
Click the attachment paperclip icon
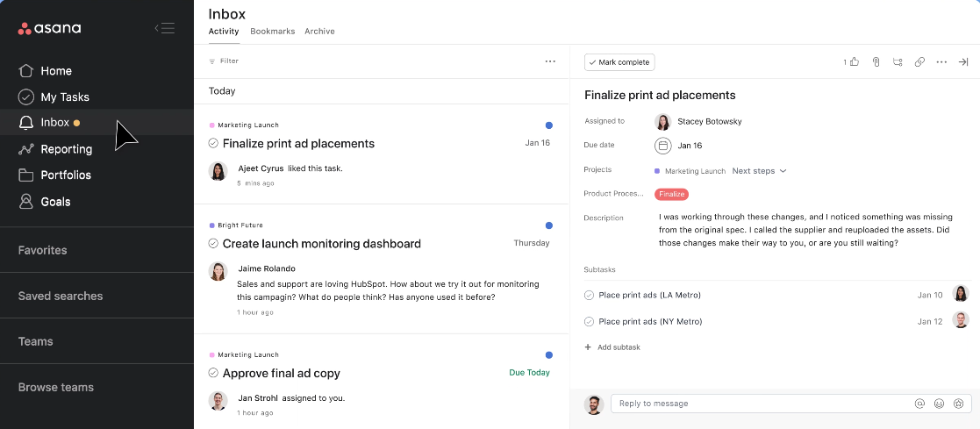pos(876,62)
